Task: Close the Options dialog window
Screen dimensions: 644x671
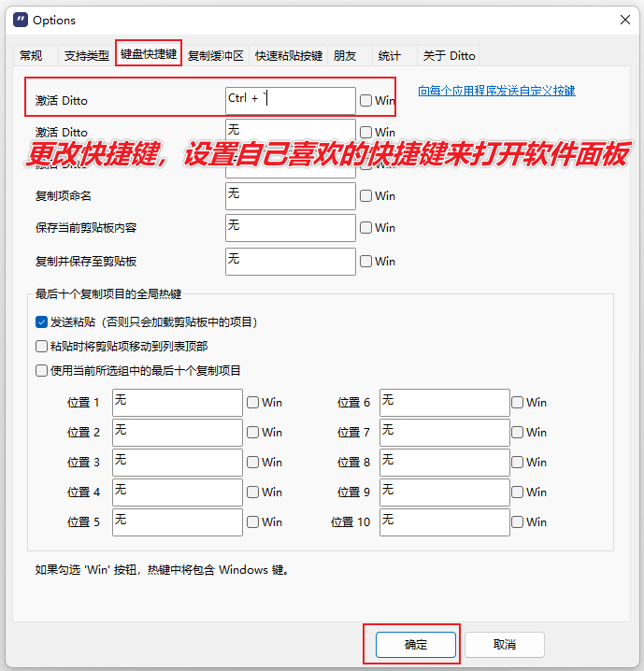Action: tap(624, 20)
